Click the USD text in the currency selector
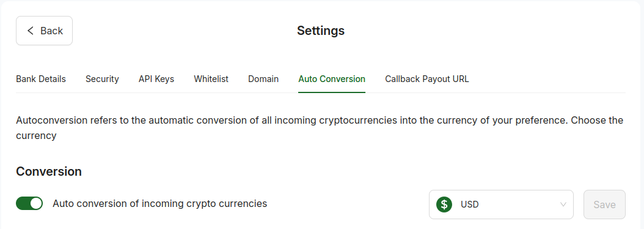The width and height of the screenshot is (644, 229). tap(469, 205)
